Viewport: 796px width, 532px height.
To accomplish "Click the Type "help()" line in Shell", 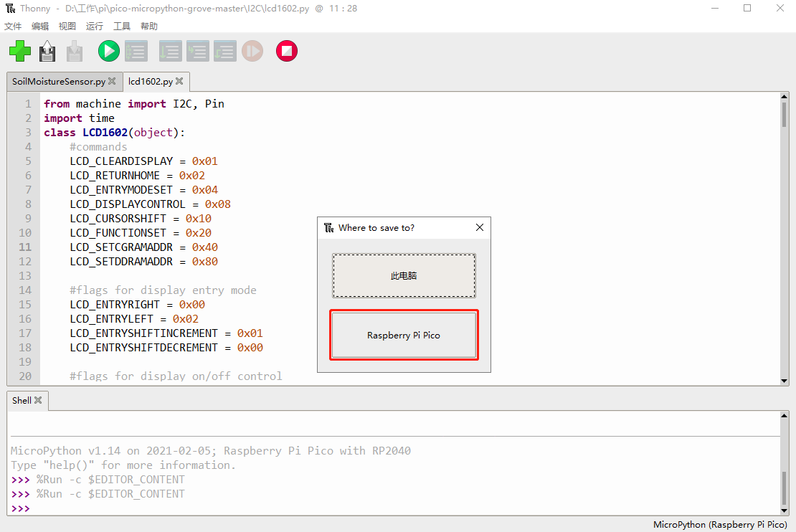I will 123,465.
